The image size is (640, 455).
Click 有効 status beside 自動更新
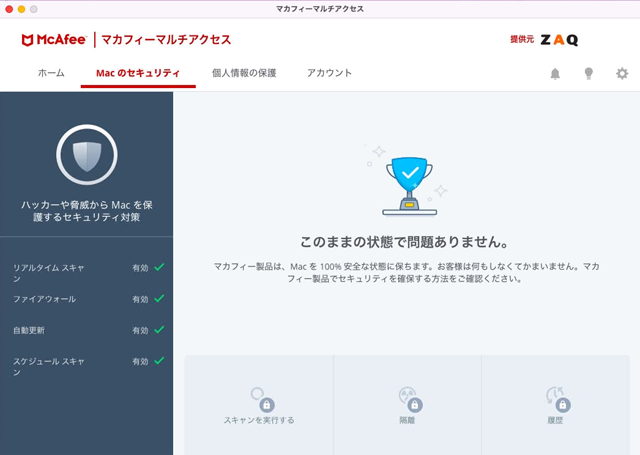point(140,330)
